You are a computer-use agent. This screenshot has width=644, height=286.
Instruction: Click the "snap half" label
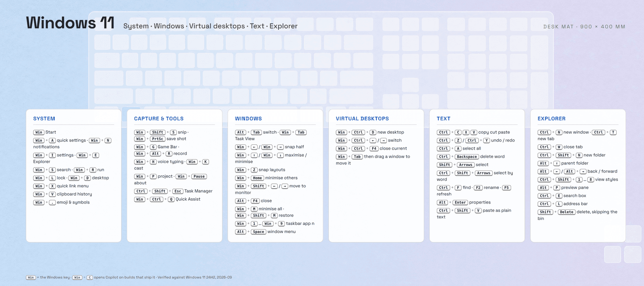pos(294,147)
